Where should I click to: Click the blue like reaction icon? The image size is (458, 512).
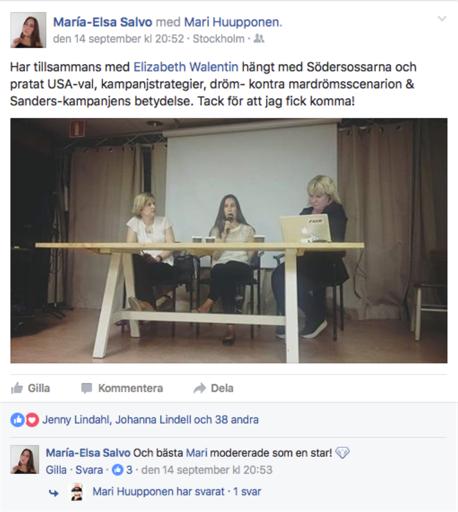17,420
